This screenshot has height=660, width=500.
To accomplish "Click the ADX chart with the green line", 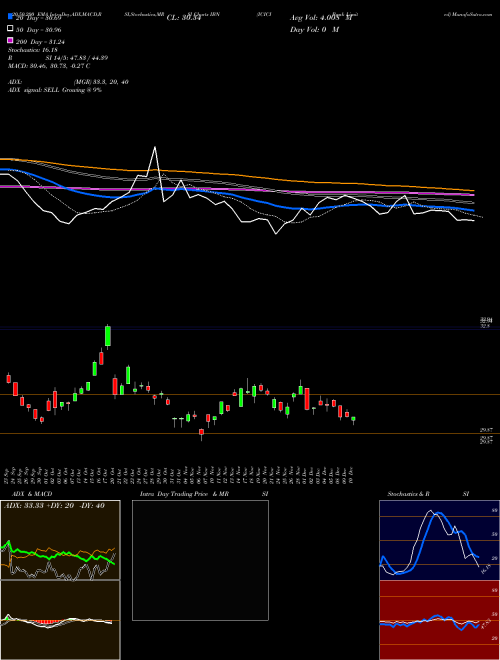I will coord(60,540).
